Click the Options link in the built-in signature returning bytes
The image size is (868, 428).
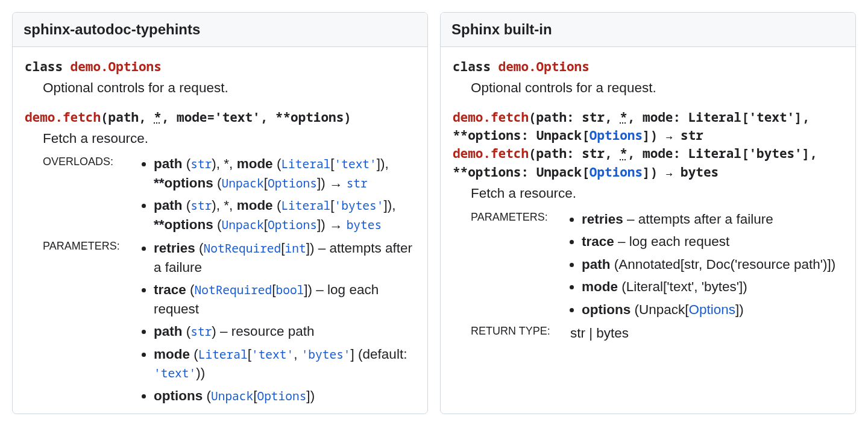pos(615,172)
